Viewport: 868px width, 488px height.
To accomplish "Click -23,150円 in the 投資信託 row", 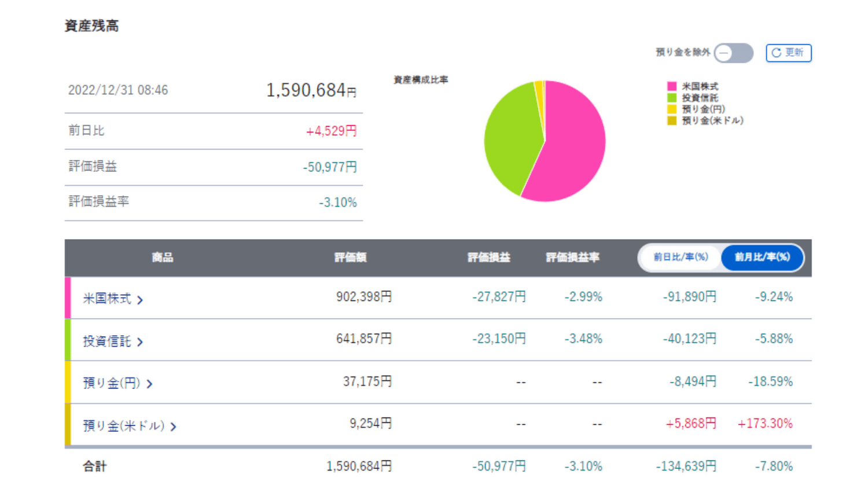I will point(499,339).
